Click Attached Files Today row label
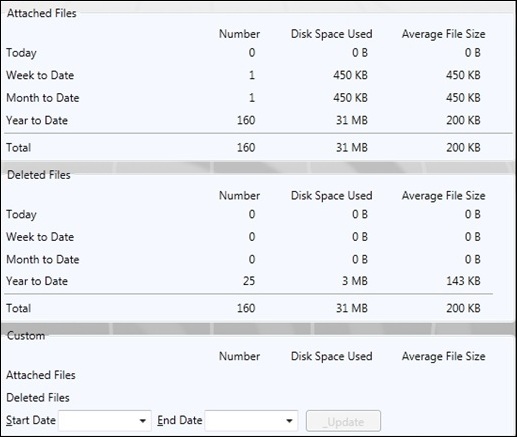Viewport: 517px width, 437px height. tap(21, 53)
